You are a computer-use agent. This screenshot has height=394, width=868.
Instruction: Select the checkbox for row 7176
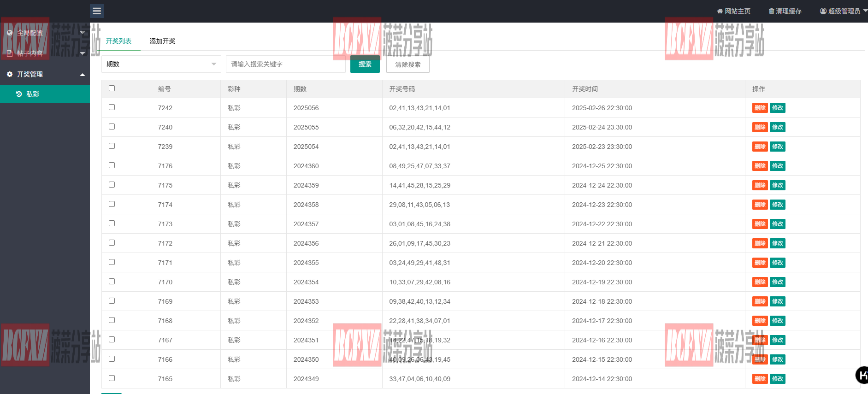click(112, 165)
